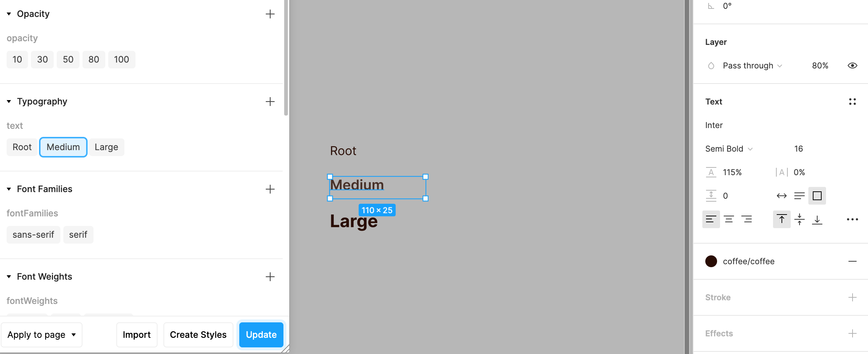
Task: Align text to bottom of box
Action: (x=818, y=219)
